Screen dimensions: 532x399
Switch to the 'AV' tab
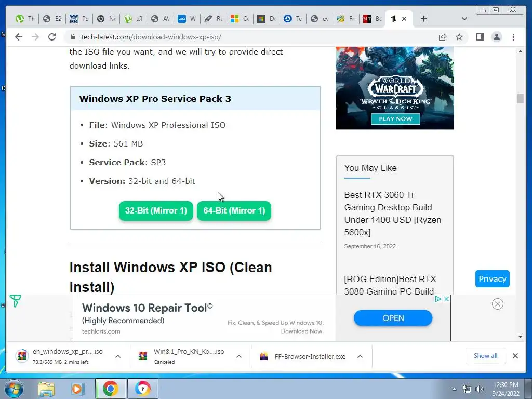tap(160, 19)
